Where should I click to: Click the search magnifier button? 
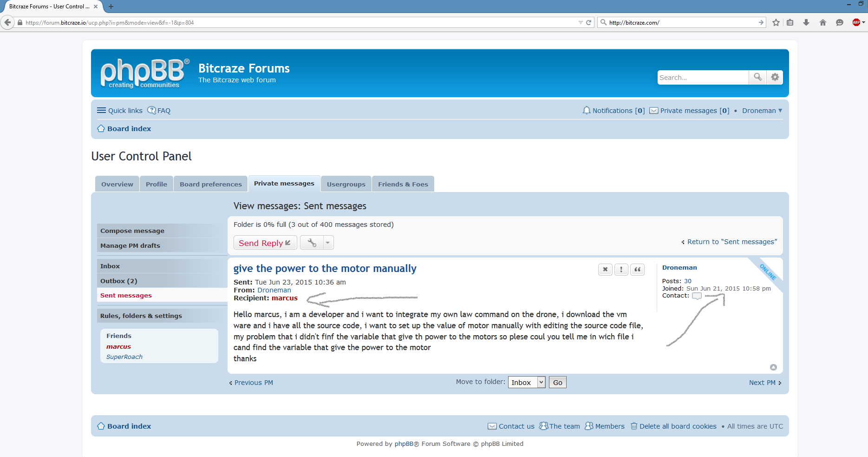pos(757,77)
